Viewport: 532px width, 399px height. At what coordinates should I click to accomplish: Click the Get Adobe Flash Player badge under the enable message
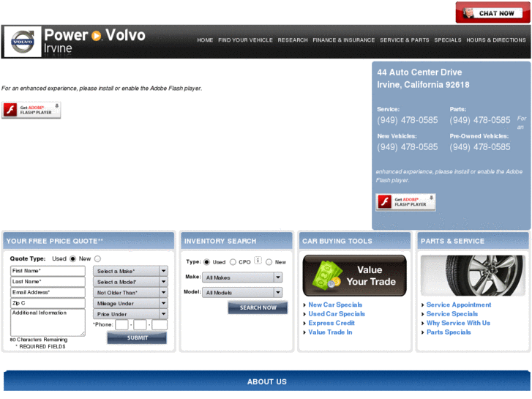coord(31,110)
